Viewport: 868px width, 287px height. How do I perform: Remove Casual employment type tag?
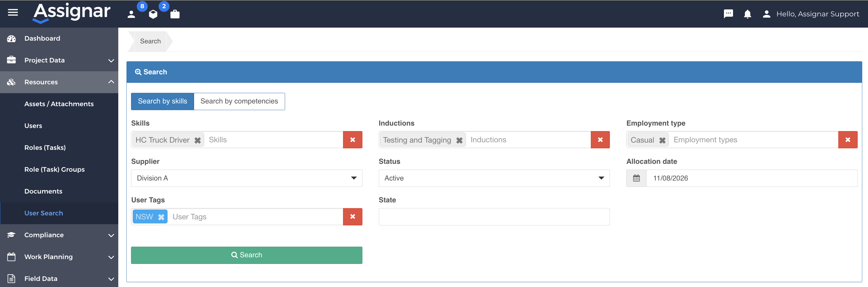tap(662, 140)
